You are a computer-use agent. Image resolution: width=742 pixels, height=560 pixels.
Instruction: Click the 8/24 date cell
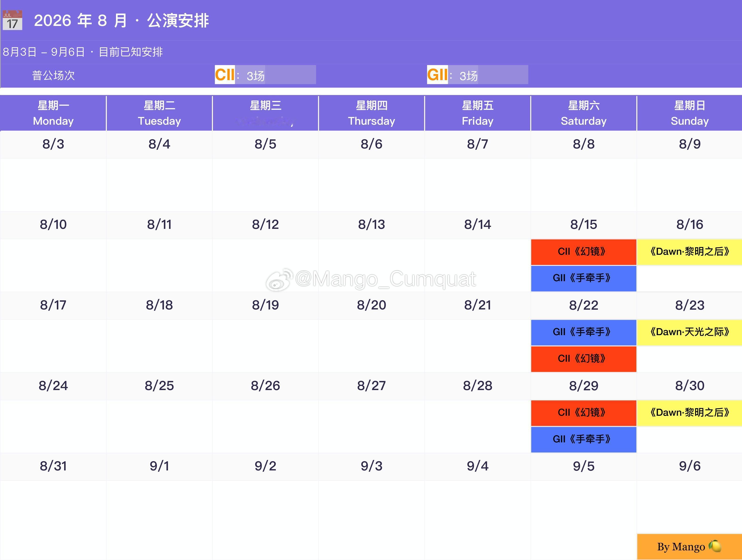53,386
